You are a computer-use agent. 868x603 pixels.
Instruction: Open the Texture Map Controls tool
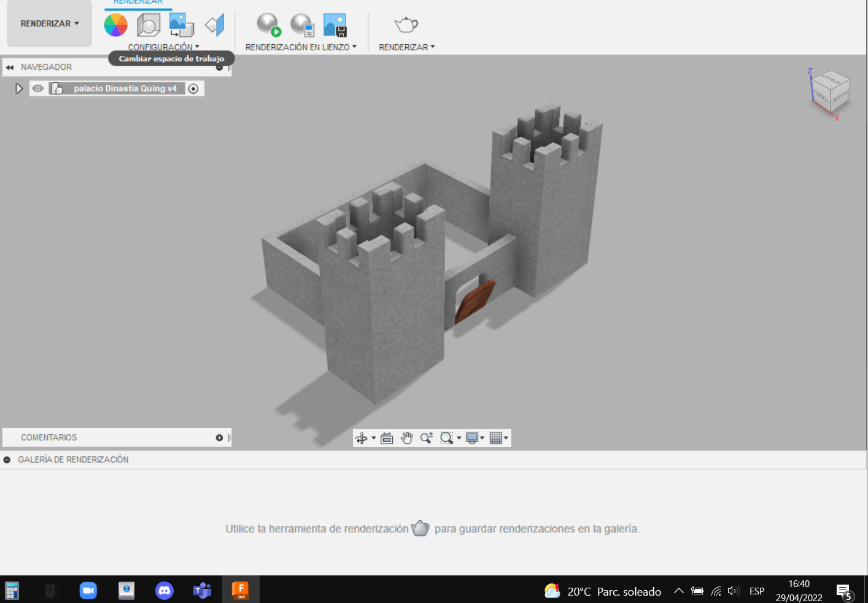click(x=215, y=25)
